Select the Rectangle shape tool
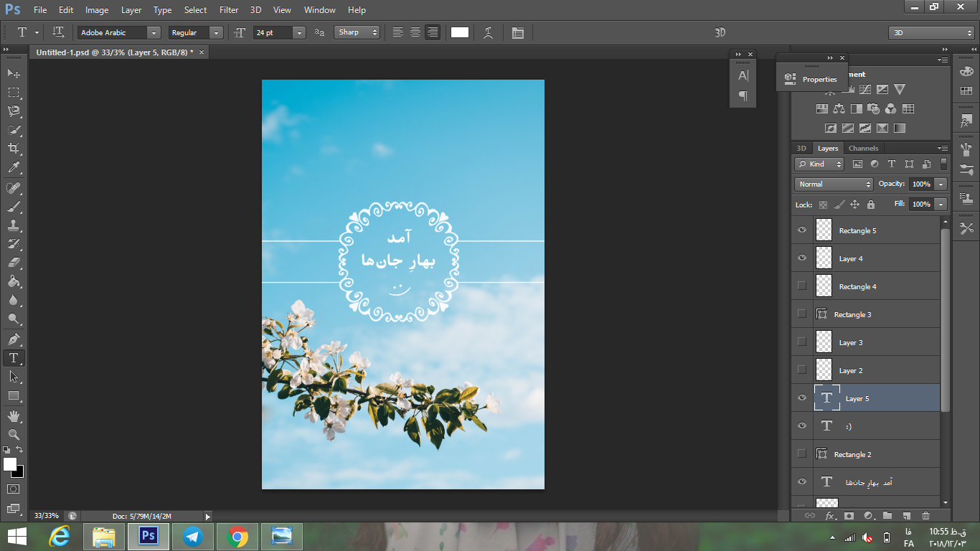 (x=14, y=395)
